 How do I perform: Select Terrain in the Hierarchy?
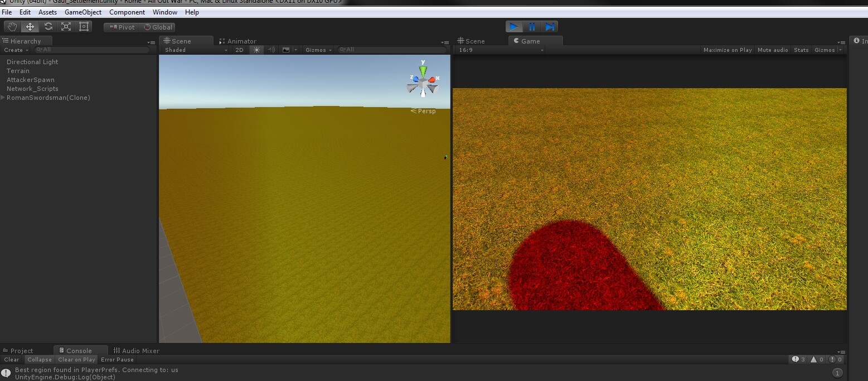pyautogui.click(x=17, y=71)
